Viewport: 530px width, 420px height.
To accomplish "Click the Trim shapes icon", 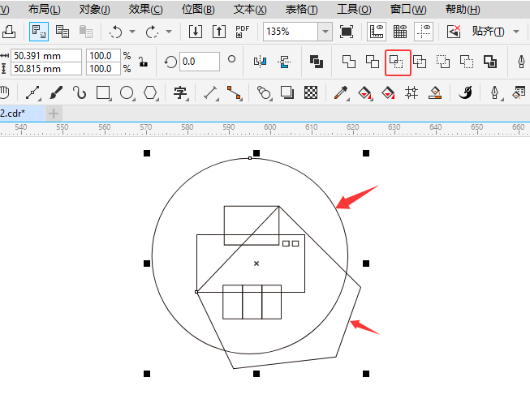I will click(373, 62).
